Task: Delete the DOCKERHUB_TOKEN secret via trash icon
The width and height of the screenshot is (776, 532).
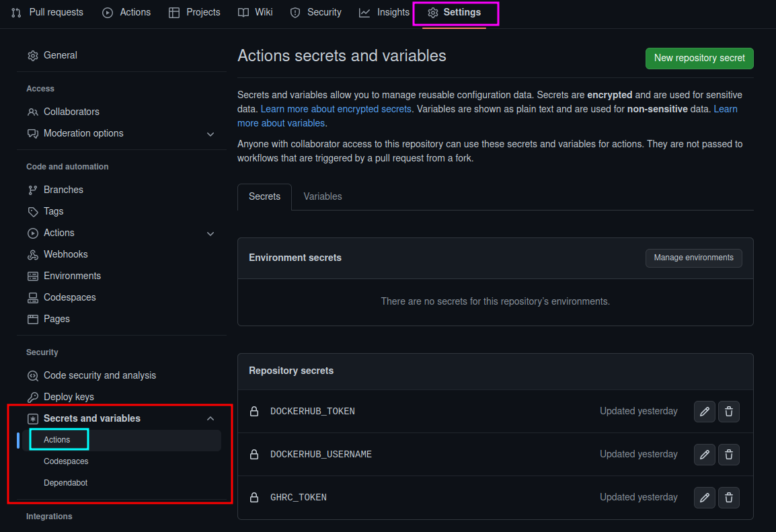Action: tap(729, 412)
